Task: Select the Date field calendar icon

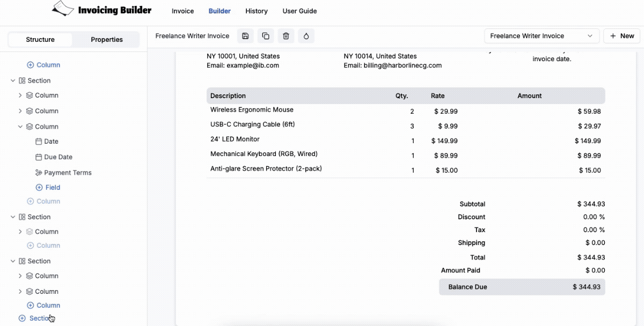Action: click(39, 142)
